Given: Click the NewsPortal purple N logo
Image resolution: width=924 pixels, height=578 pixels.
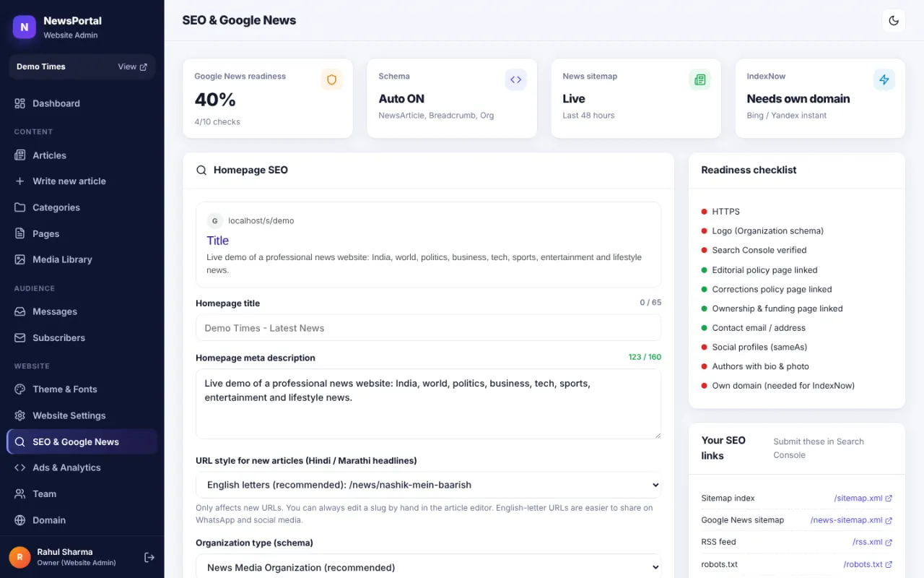Looking at the screenshot, I should 25,27.
